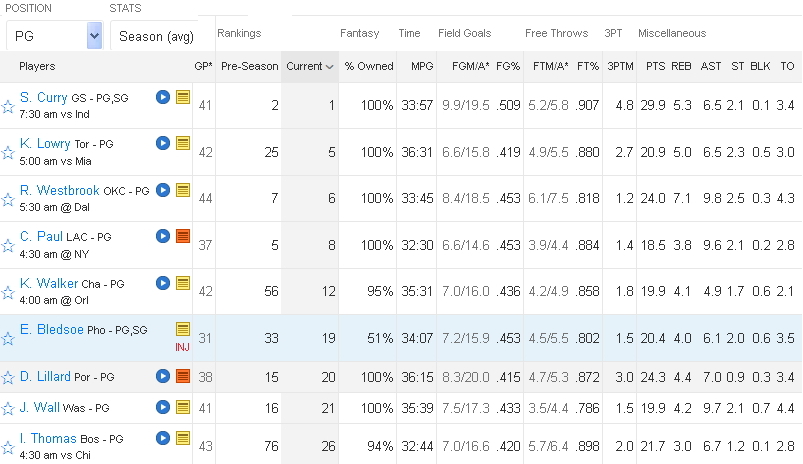Star C. Paul to add to watch list
The width and height of the screenshot is (803, 464).
[x=8, y=246]
